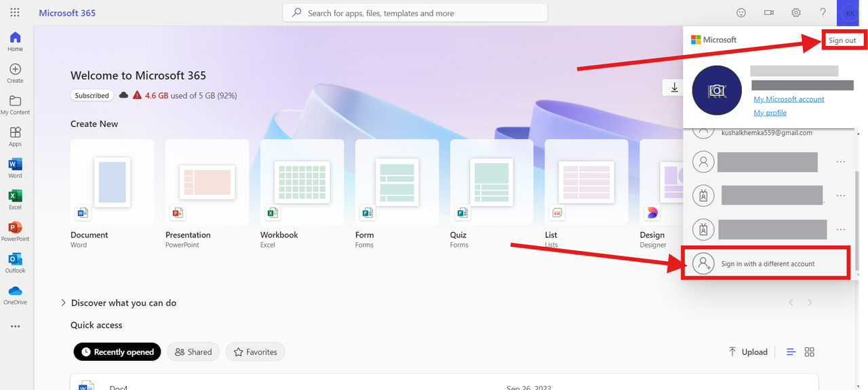Click the Upload button
This screenshot has width=868, height=390.
point(748,352)
